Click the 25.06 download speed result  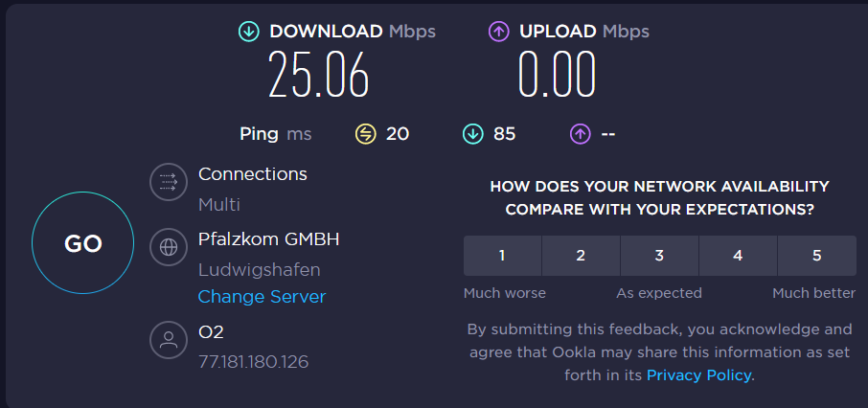(x=318, y=75)
